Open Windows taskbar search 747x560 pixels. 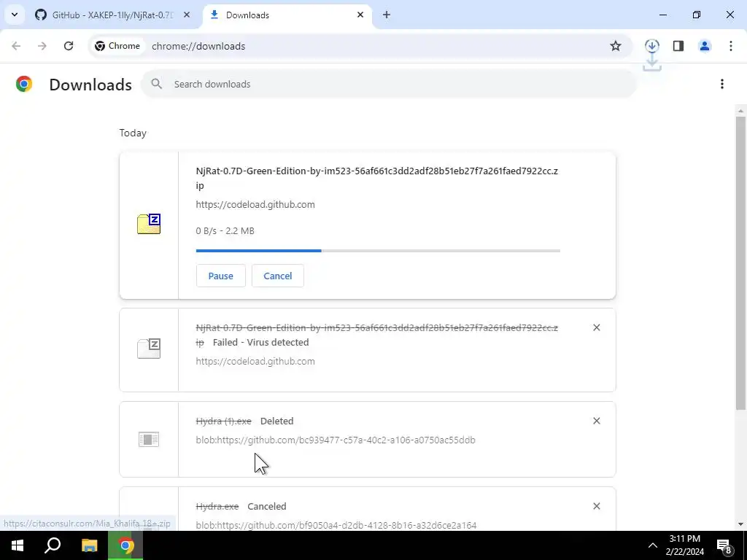click(x=53, y=545)
